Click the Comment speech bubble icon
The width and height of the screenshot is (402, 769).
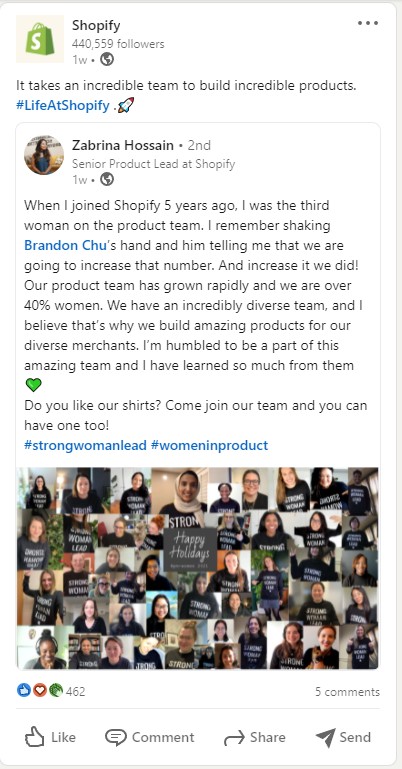point(116,737)
